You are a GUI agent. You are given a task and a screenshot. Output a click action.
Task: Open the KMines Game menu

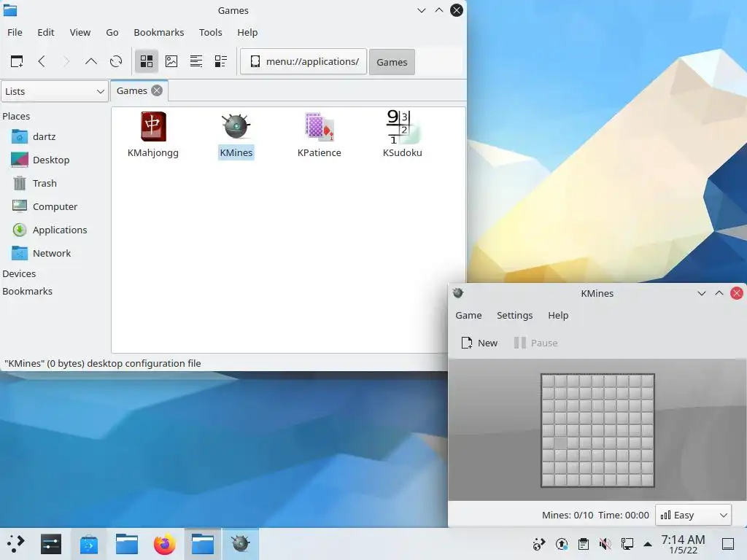[468, 315]
